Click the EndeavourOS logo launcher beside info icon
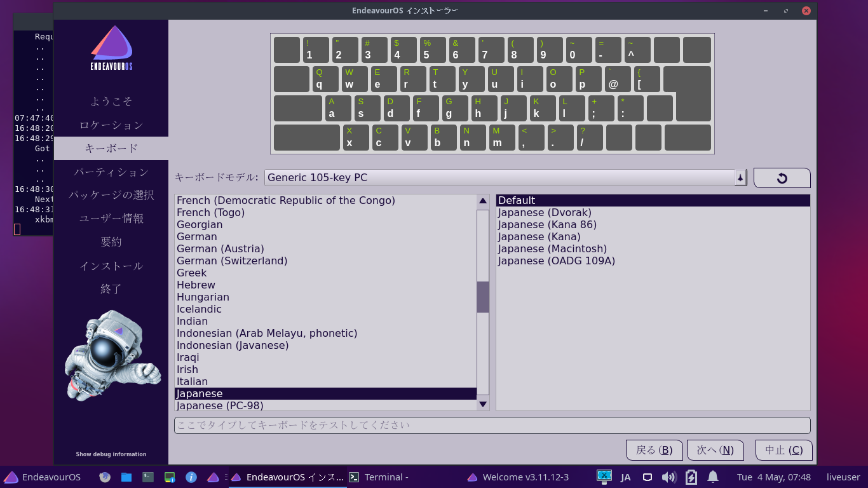The image size is (868, 488). 213,477
